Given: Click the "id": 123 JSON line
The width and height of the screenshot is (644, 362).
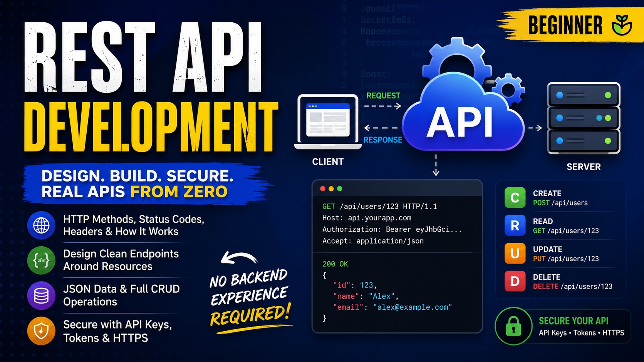Looking at the screenshot, I should click(355, 285).
